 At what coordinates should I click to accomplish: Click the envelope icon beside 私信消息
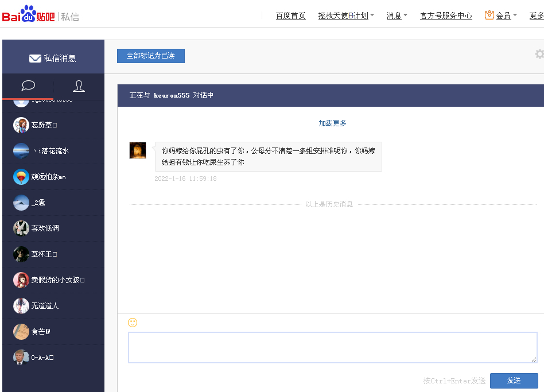(35, 58)
